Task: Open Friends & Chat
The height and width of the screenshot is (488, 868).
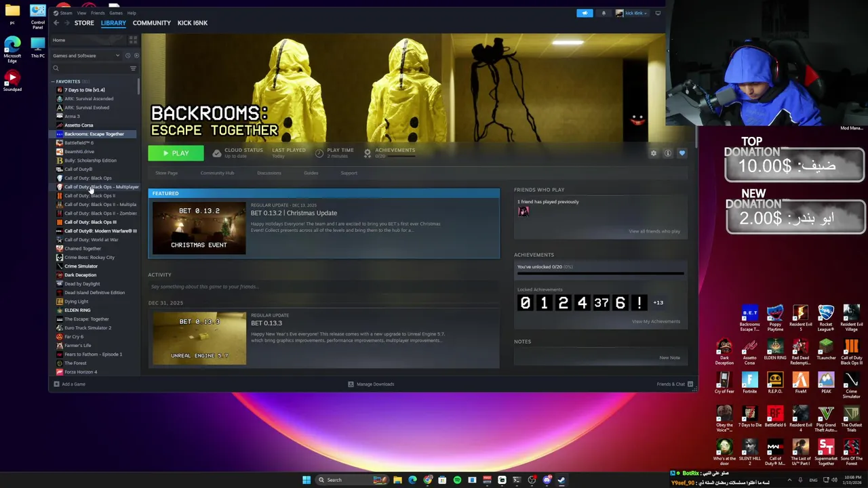Action: [x=675, y=384]
